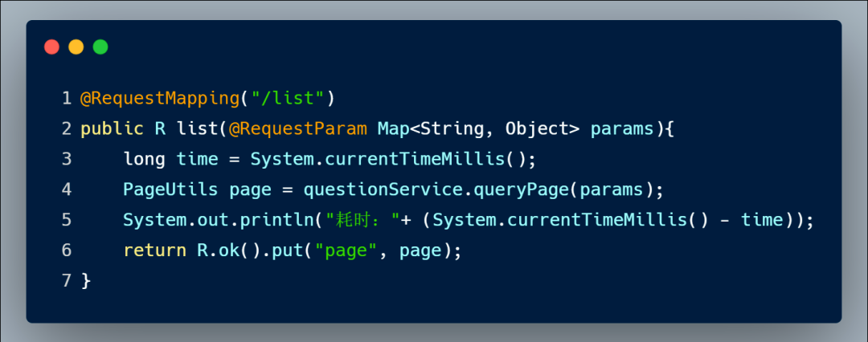
Task: Click the @RequestParam annotation
Action: click(298, 129)
